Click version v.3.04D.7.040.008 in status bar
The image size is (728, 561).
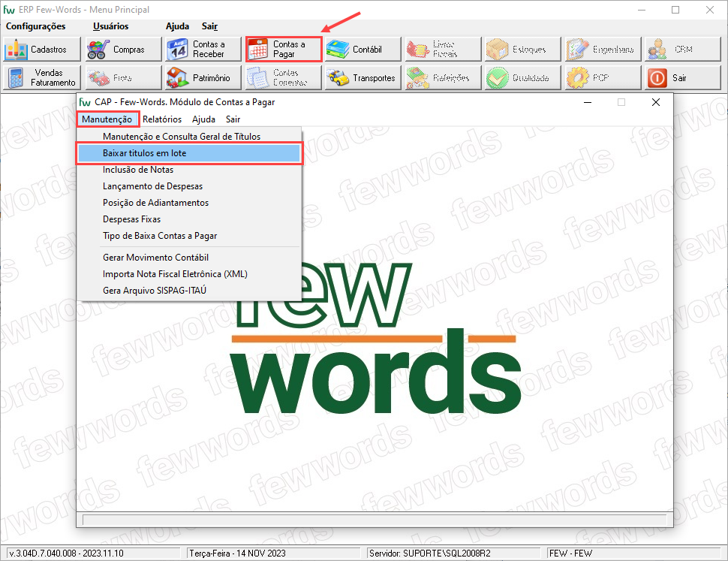[x=94, y=553]
